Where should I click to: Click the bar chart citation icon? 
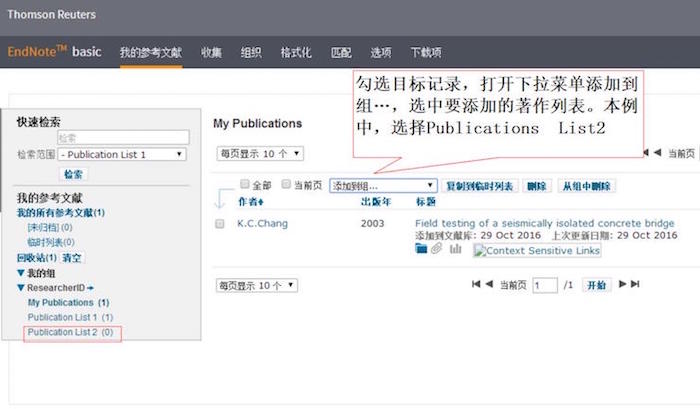[x=456, y=249]
